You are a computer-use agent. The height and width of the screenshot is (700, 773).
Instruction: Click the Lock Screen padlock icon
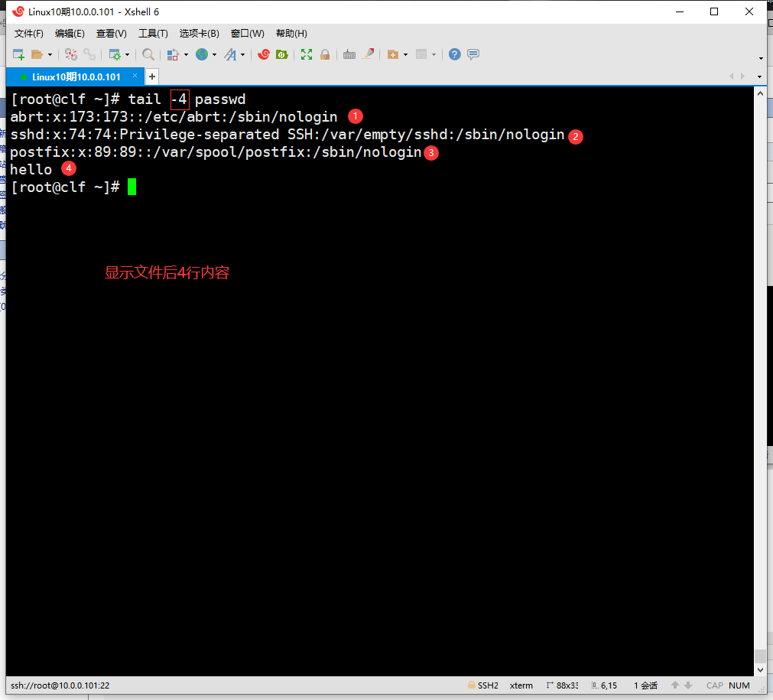pos(325,54)
